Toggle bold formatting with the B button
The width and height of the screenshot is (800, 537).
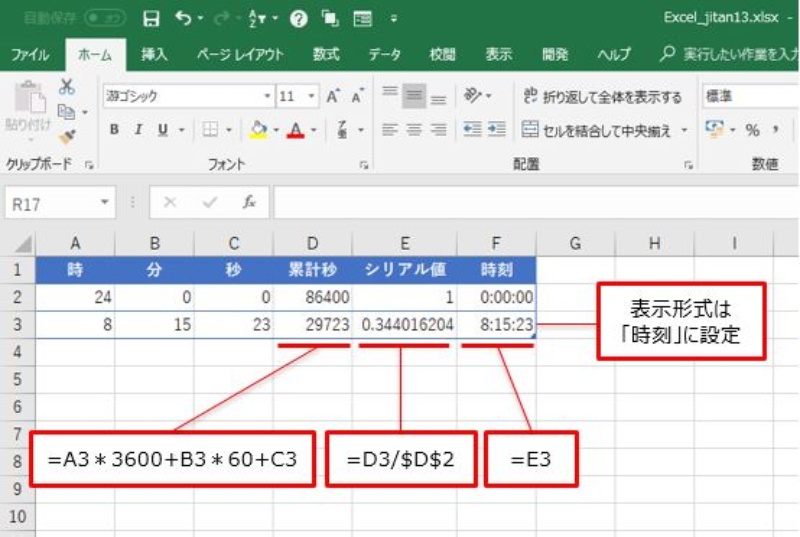tap(114, 130)
